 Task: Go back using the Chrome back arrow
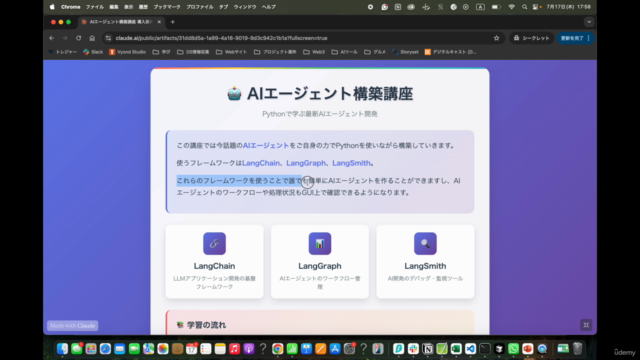(x=51, y=38)
